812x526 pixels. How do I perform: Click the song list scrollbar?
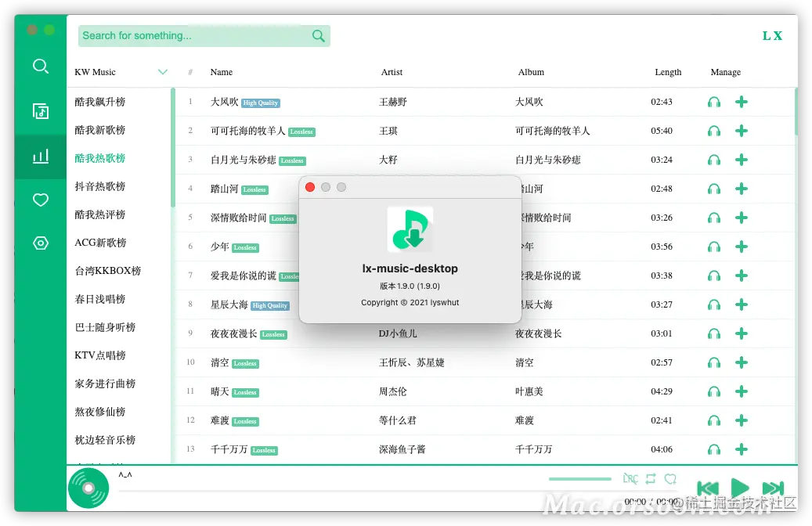796,111
